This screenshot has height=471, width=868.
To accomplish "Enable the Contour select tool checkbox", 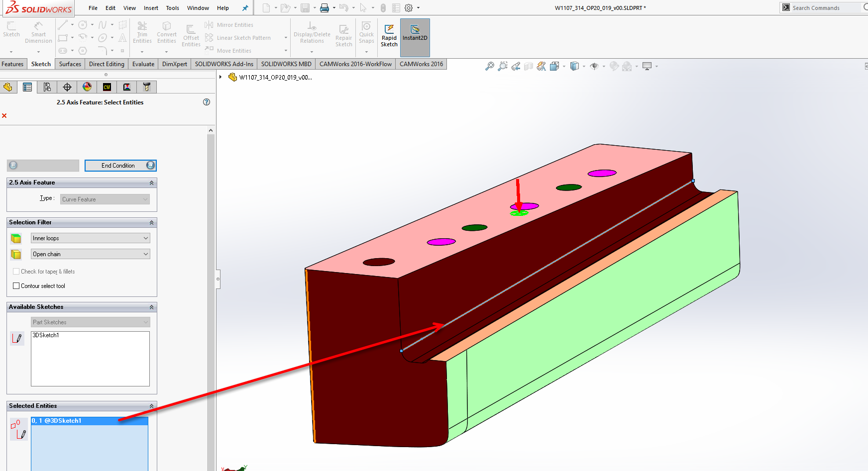I will click(x=16, y=286).
